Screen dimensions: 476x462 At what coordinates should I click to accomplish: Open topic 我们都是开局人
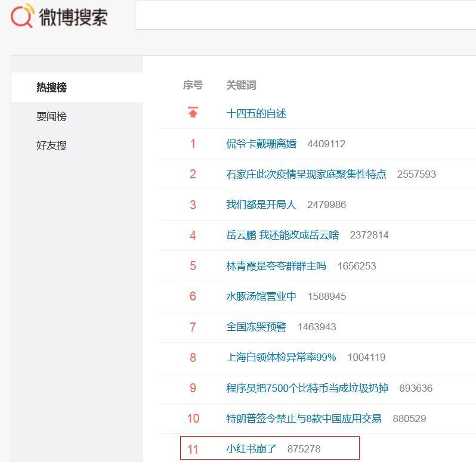pyautogui.click(x=261, y=204)
